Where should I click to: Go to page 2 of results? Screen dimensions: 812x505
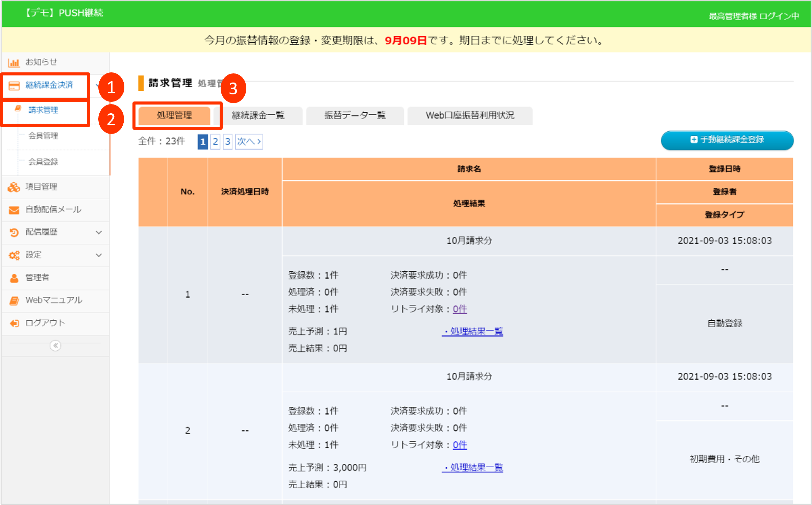tap(215, 141)
